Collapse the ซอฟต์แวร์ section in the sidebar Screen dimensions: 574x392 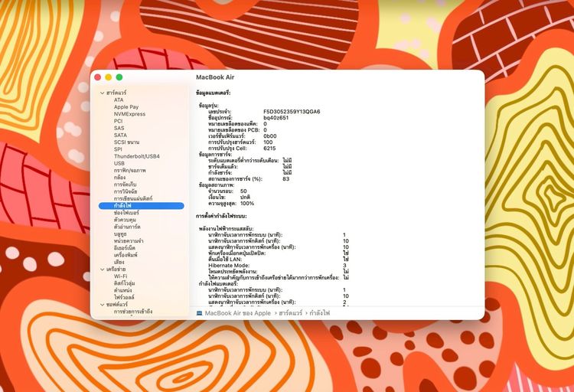(x=103, y=305)
